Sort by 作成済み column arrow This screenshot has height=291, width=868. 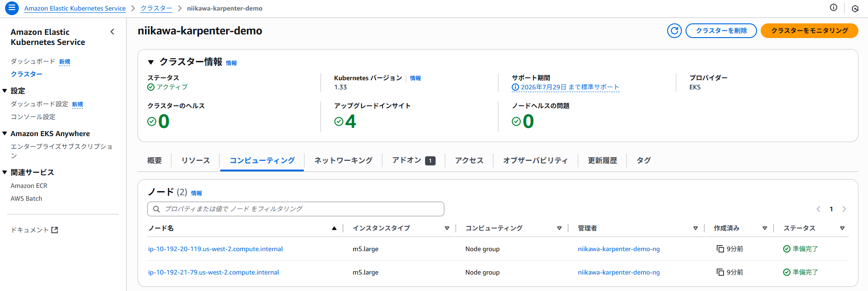point(765,228)
